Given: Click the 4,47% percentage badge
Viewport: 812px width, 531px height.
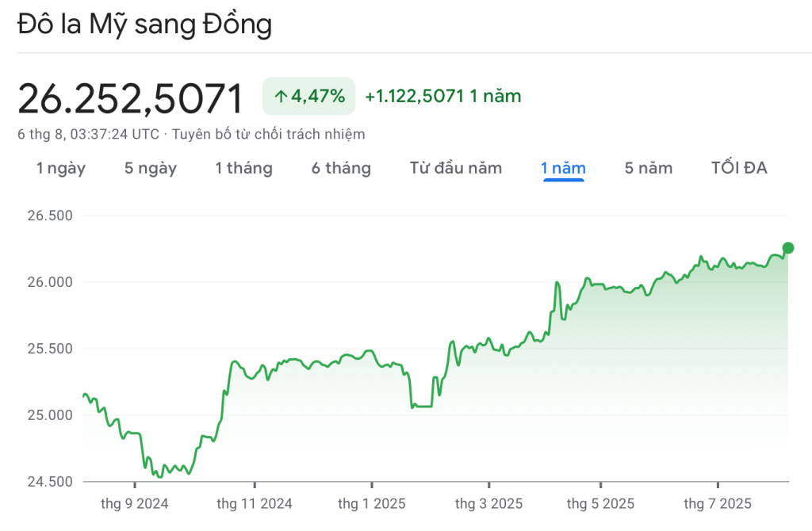Looking at the screenshot, I should coord(308,96).
